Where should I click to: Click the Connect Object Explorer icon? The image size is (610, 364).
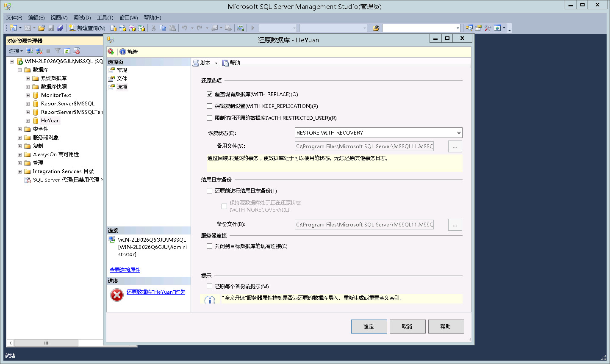click(30, 51)
